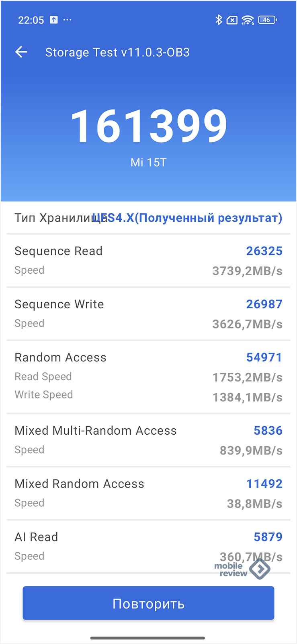Tap the upload notification icon
The image size is (297, 644).
point(54,20)
